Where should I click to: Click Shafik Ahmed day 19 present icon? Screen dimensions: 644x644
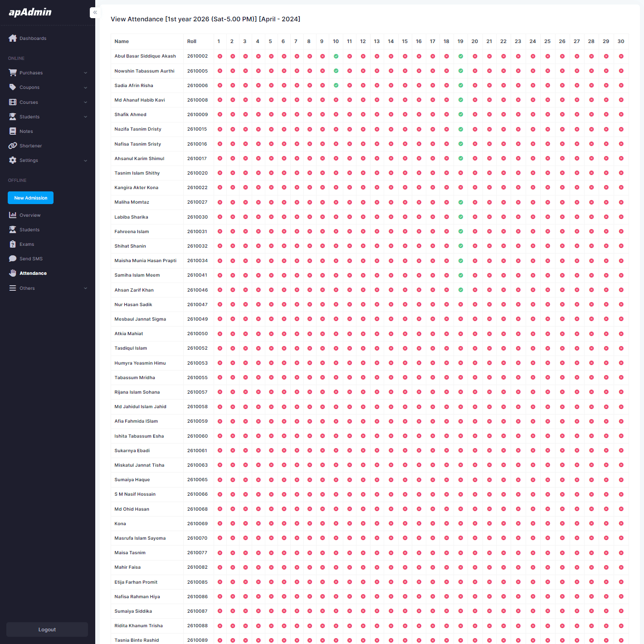[461, 114]
